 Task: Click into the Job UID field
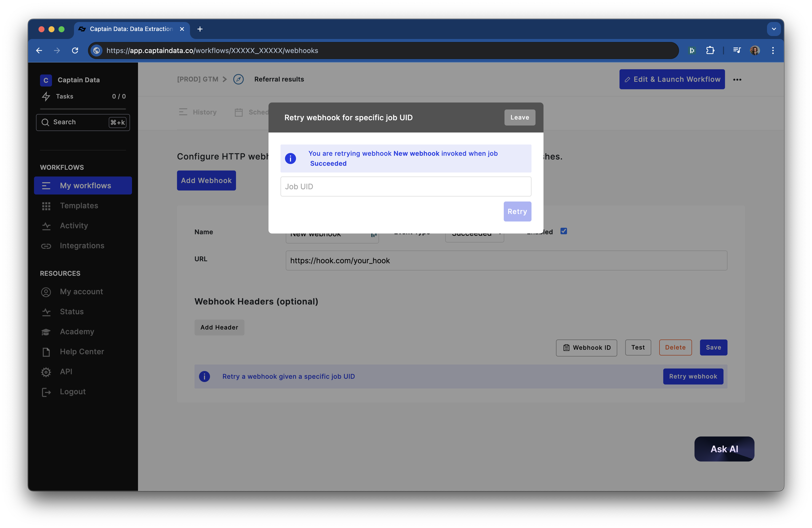click(405, 186)
